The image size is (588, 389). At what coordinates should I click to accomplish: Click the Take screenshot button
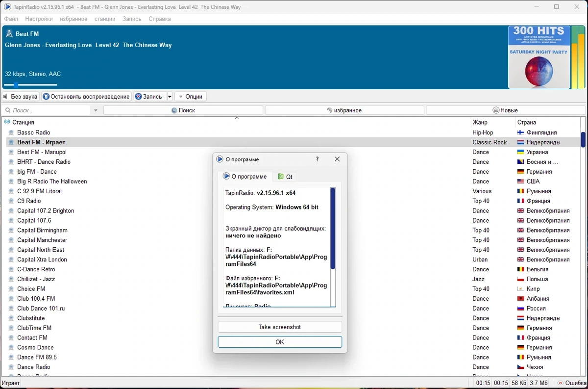pos(280,327)
